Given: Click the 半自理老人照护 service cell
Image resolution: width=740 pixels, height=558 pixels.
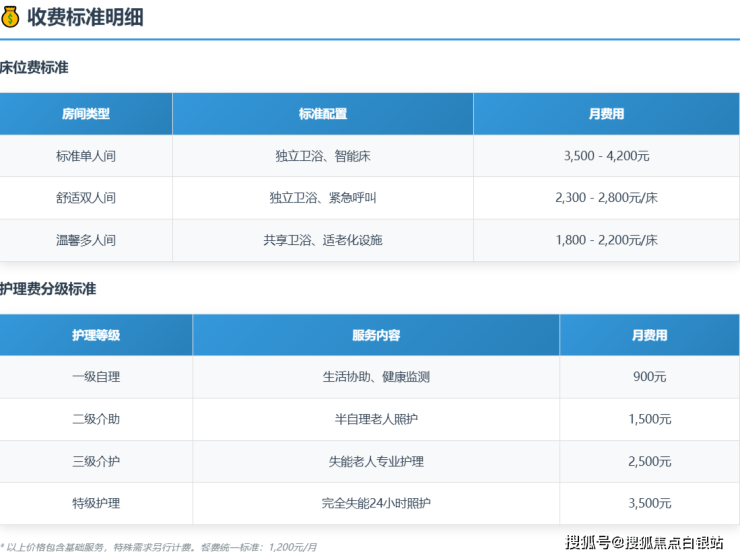Looking at the screenshot, I should 376,419.
